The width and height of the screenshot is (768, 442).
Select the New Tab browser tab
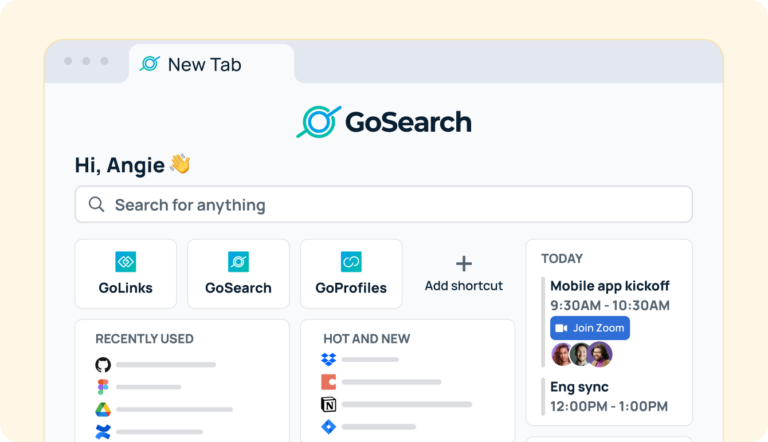pyautogui.click(x=204, y=64)
